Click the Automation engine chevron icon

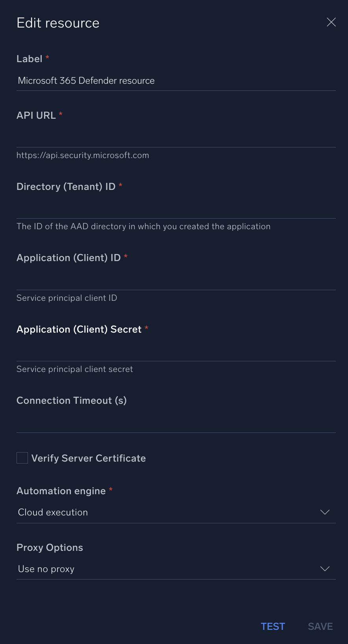click(325, 512)
